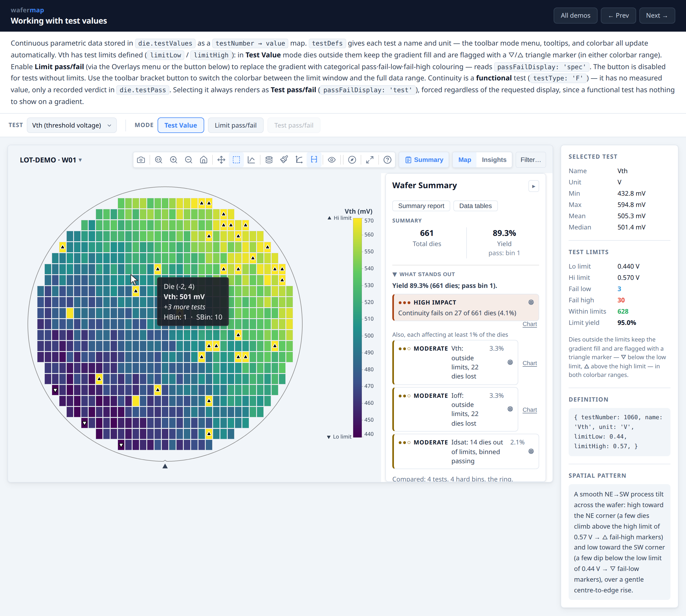Go to the Next demo
This screenshot has width=686, height=616.
pos(657,16)
